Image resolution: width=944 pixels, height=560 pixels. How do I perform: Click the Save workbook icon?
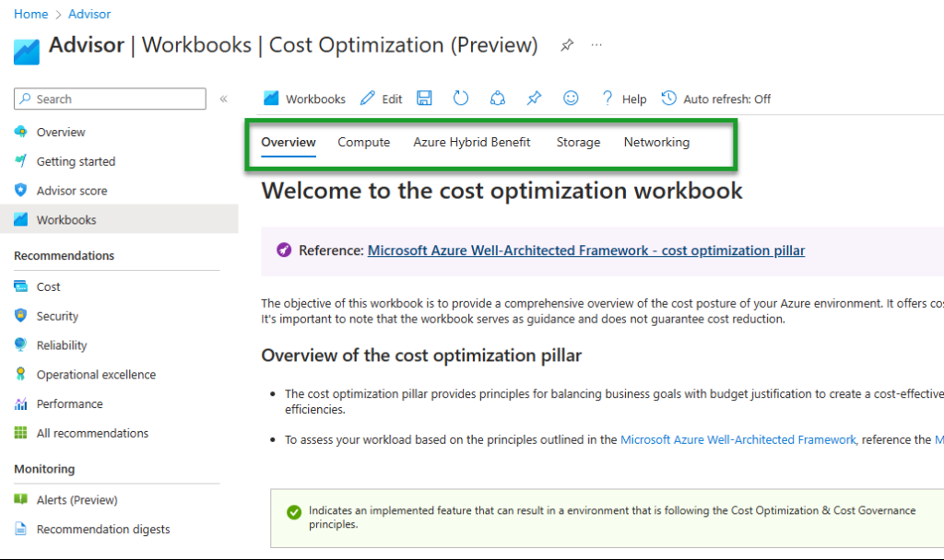[x=424, y=99]
